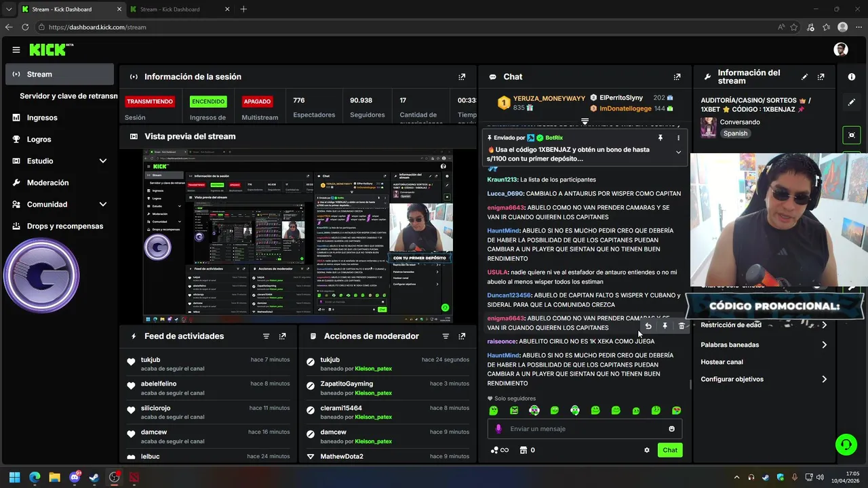Click the channel points infinity icon
The height and width of the screenshot is (488, 868).
click(500, 450)
